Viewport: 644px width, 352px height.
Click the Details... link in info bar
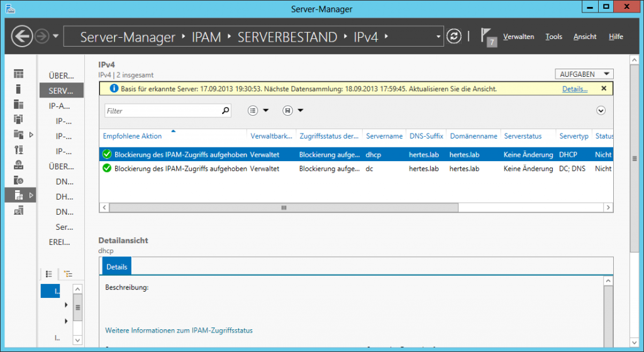pos(574,89)
